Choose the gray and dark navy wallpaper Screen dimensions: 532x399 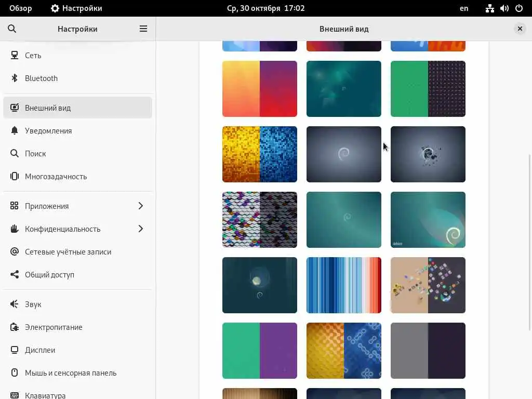(x=428, y=351)
